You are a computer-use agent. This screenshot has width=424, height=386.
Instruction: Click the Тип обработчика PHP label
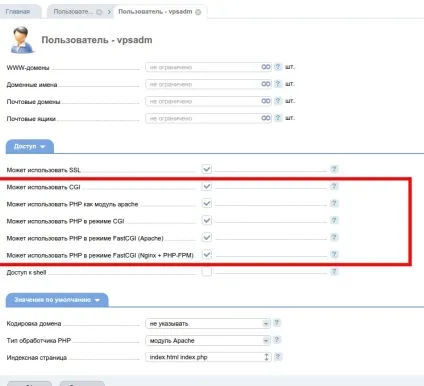point(39,341)
